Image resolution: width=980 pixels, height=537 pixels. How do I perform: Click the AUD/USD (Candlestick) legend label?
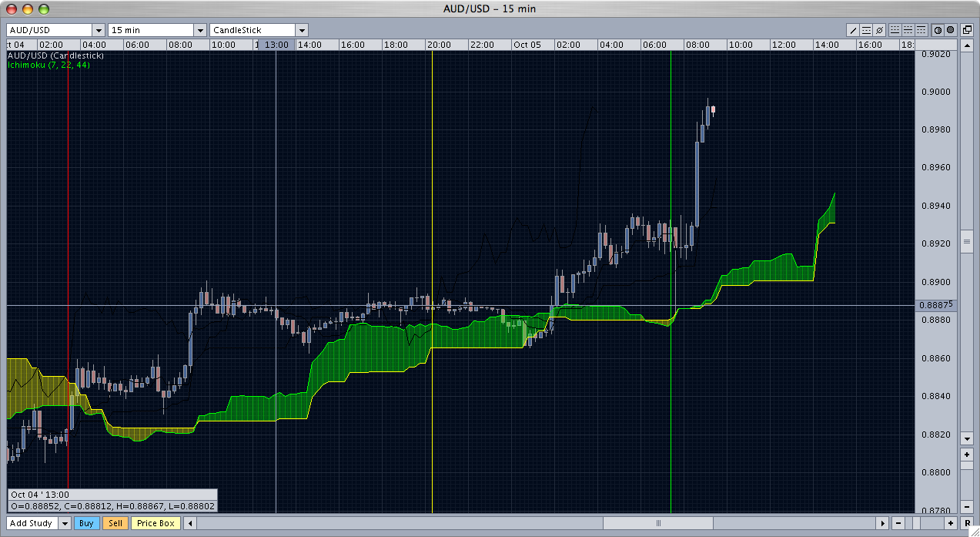pyautogui.click(x=55, y=56)
